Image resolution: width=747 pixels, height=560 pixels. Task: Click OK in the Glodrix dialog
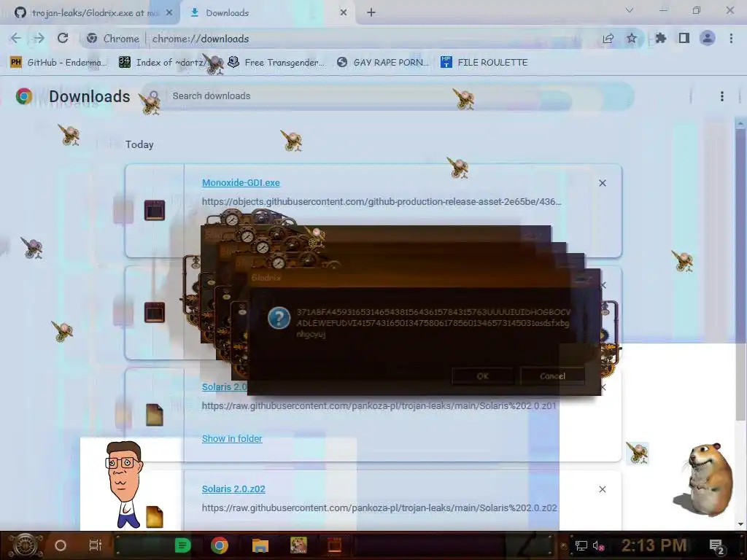click(x=483, y=376)
